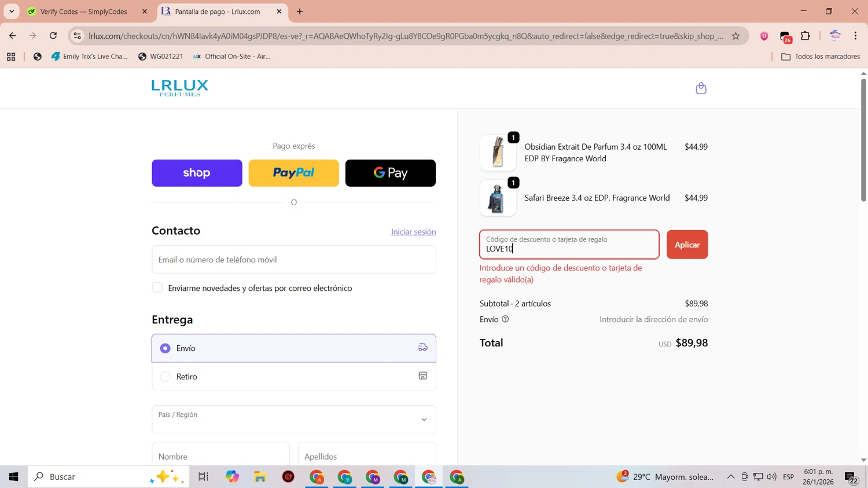This screenshot has width=868, height=488.
Task: Open weather widget showing 29°C
Action: pyautogui.click(x=665, y=477)
